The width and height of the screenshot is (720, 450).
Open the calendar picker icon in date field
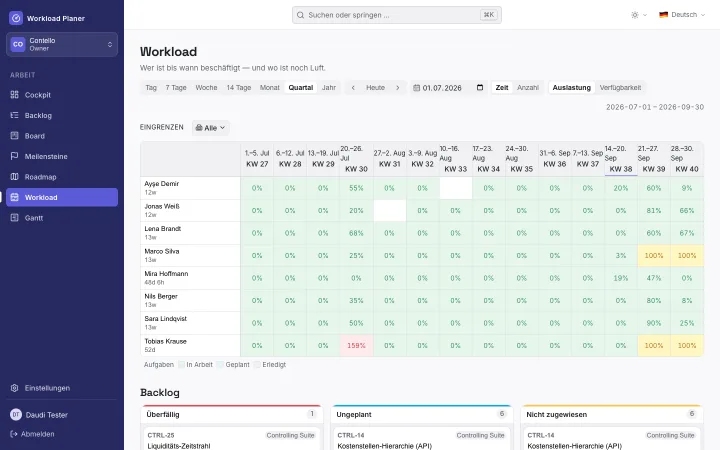[480, 88]
